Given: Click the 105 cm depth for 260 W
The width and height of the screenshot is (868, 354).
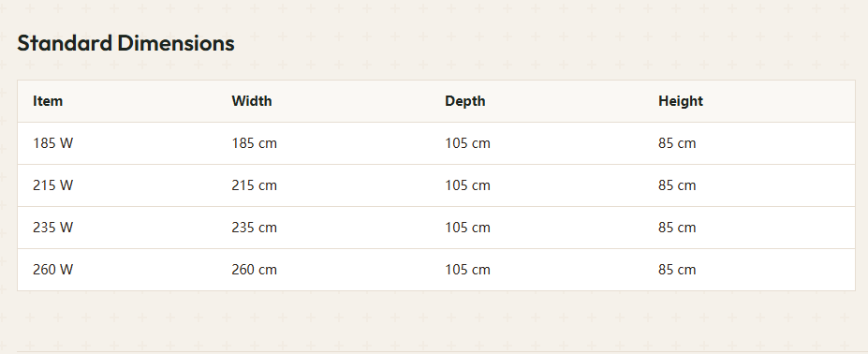Looking at the screenshot, I should [x=468, y=269].
